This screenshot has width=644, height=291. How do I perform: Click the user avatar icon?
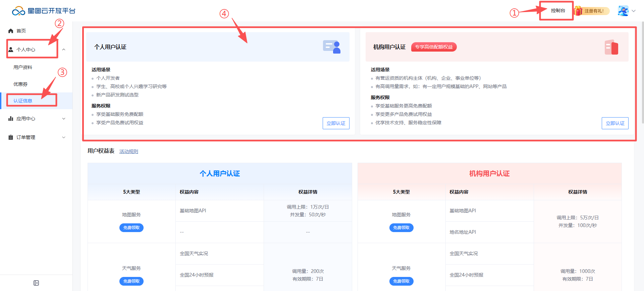point(623,11)
